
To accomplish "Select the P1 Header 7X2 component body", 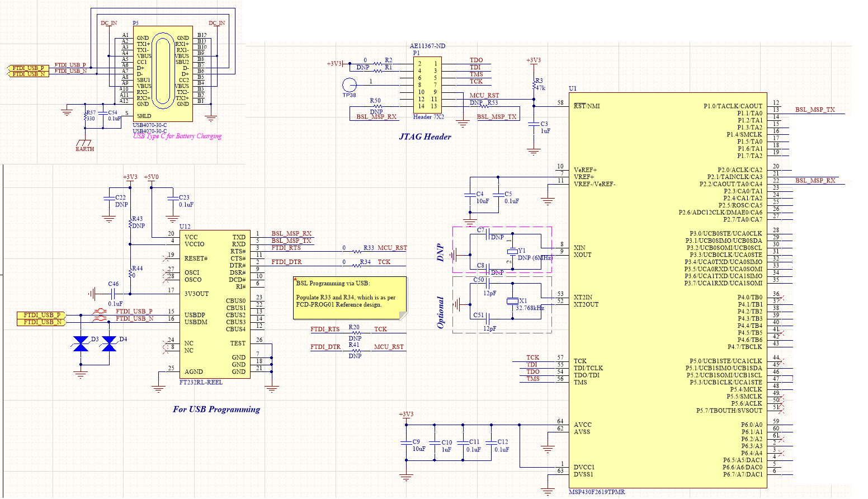I will (x=427, y=84).
